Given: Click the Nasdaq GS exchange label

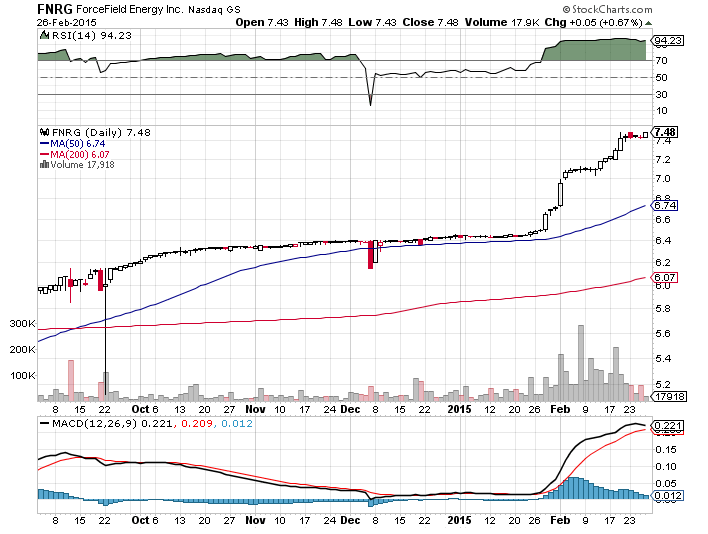Looking at the screenshot, I should click(x=214, y=9).
